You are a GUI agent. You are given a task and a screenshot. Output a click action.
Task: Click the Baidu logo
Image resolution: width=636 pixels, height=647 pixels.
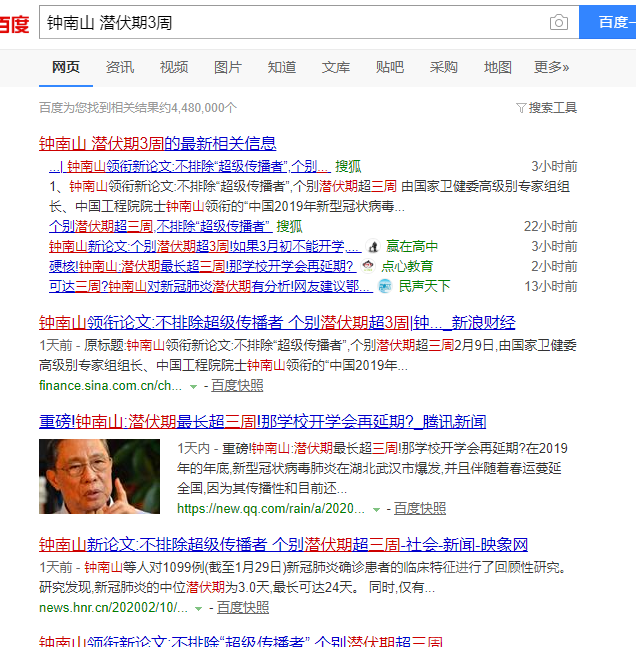14,24
